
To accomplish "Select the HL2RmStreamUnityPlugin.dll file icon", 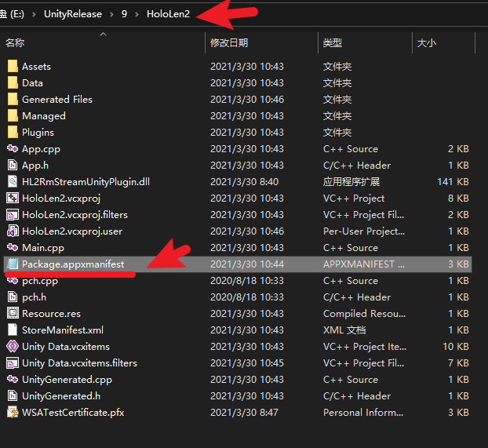I will 13,181.
